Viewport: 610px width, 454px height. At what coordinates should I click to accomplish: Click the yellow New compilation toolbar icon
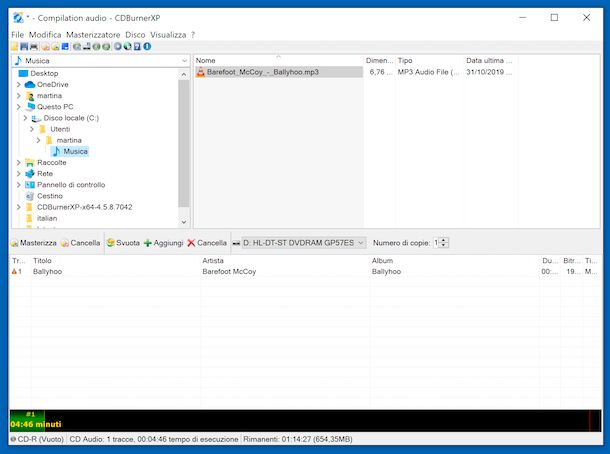(15, 47)
